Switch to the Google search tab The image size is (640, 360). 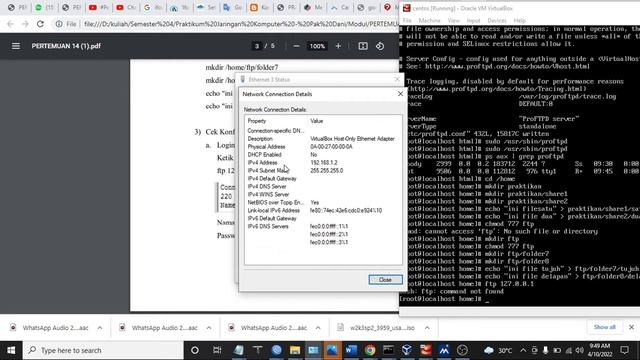pos(153,7)
